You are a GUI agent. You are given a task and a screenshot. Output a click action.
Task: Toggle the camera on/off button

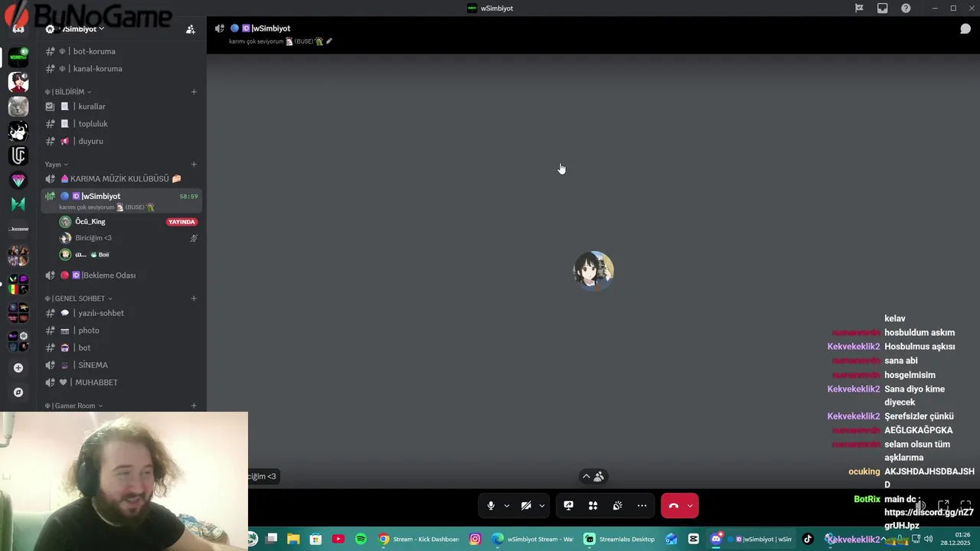coord(526,506)
